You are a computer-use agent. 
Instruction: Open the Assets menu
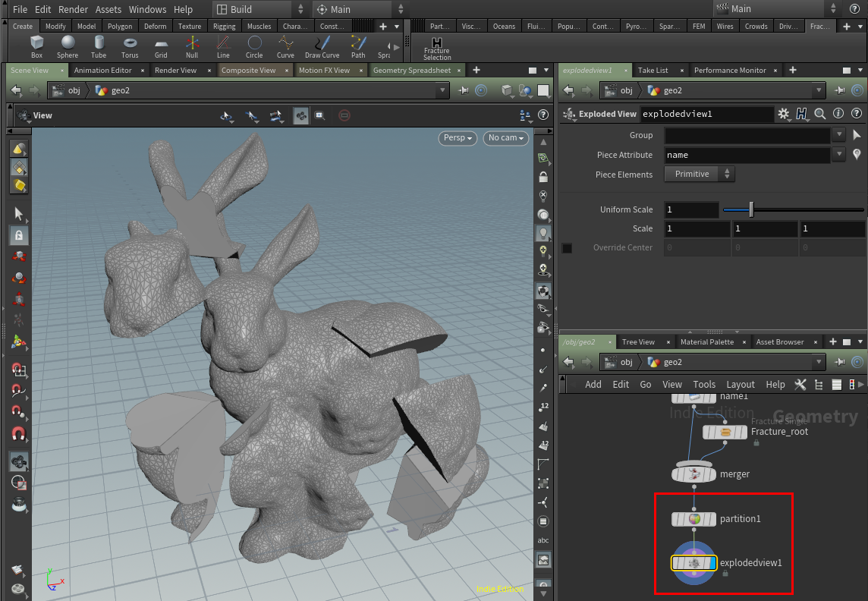[x=108, y=9]
